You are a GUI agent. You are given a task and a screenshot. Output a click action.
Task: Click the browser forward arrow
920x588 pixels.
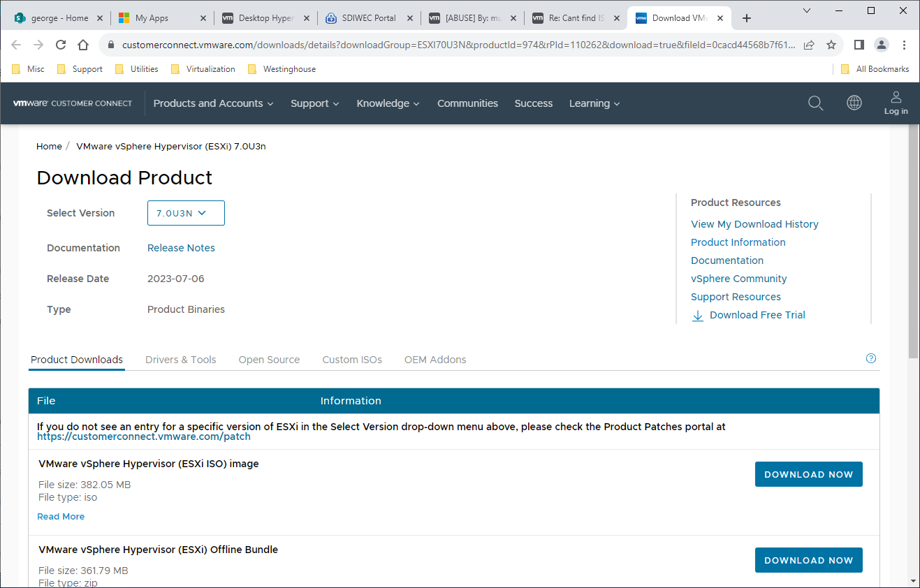coord(38,45)
